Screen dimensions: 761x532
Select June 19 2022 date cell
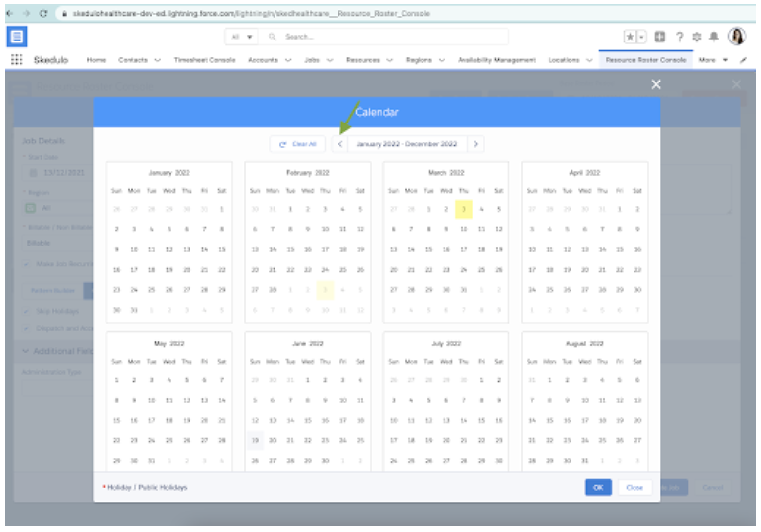[x=255, y=440]
